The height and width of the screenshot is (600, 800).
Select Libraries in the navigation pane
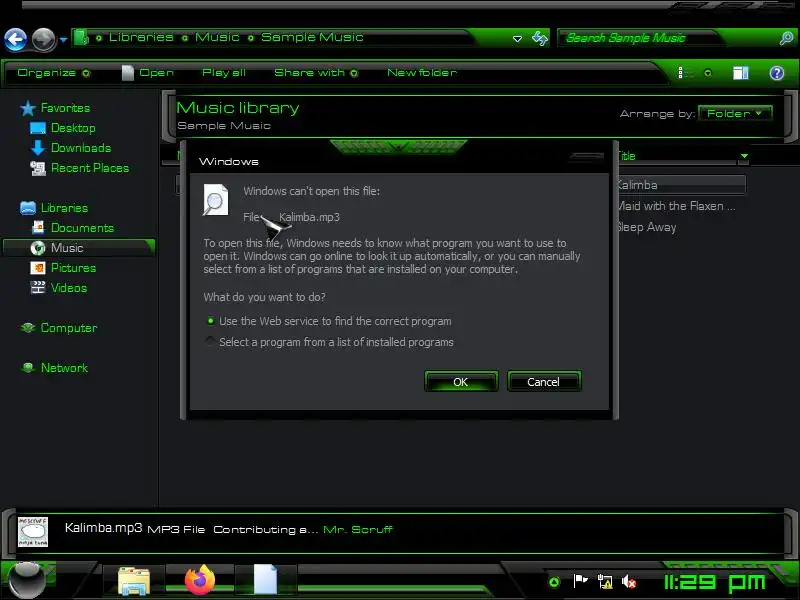coord(64,208)
